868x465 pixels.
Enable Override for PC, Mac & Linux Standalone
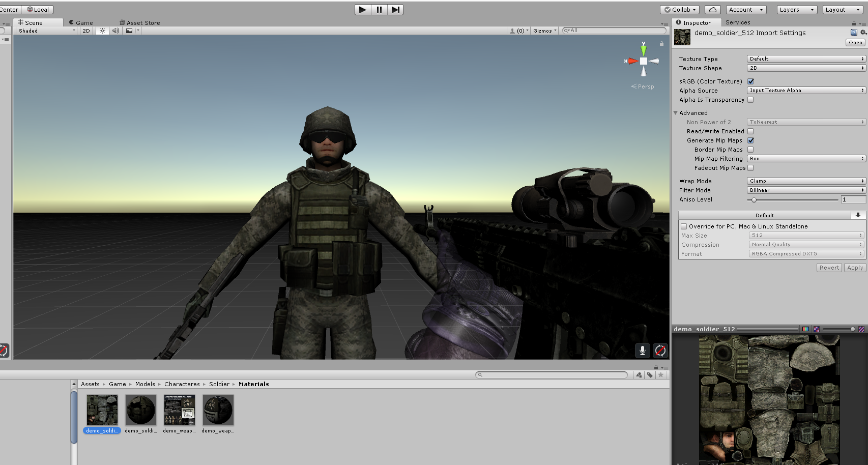tap(684, 226)
